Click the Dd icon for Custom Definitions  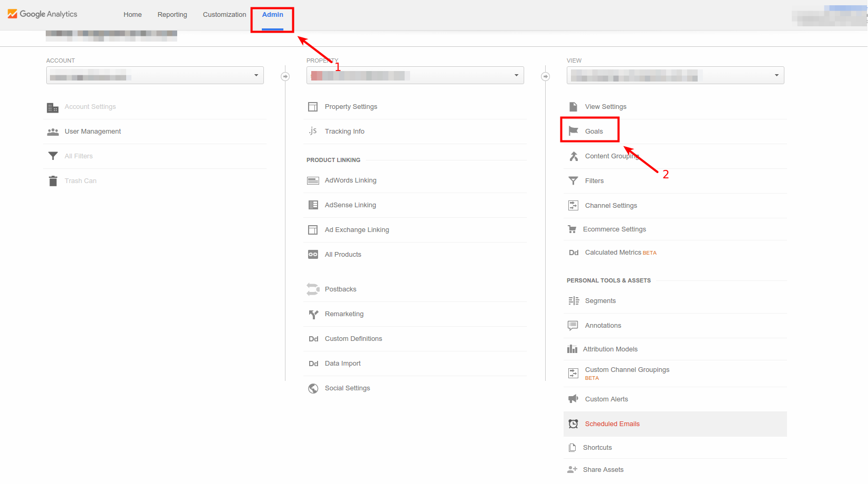(x=313, y=339)
